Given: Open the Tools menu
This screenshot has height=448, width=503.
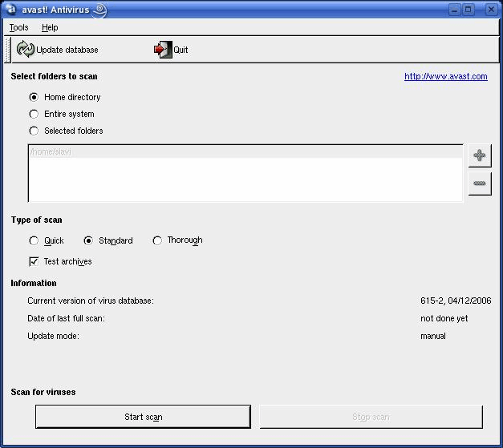Looking at the screenshot, I should pos(18,27).
